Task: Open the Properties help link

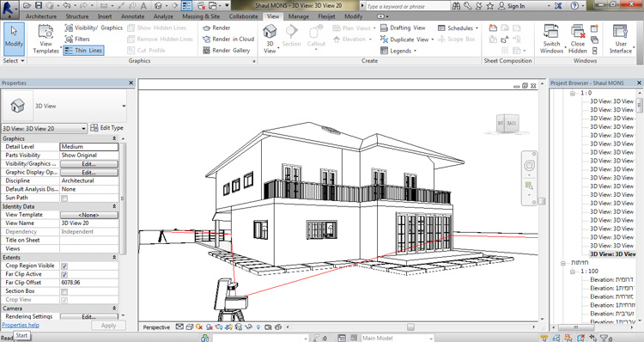Action: point(21,325)
